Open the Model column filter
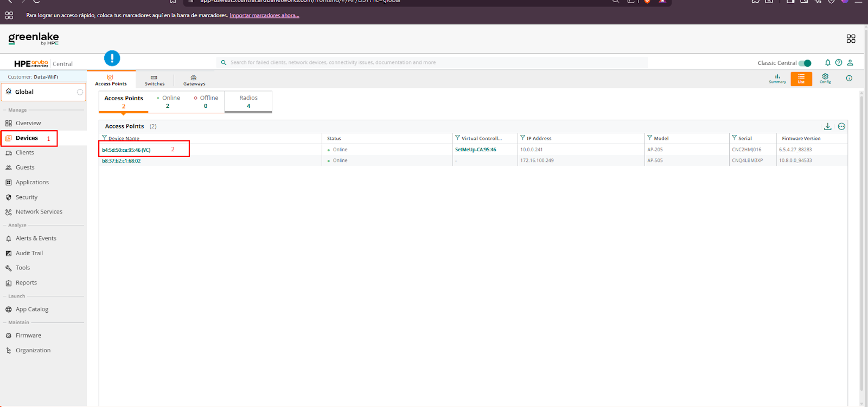 [x=650, y=138]
